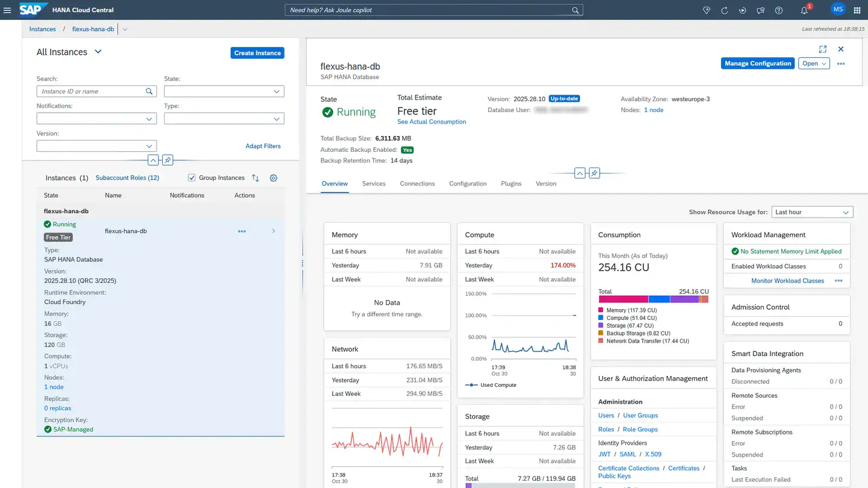
Task: Click the refresh icon in top header
Action: pyautogui.click(x=725, y=10)
